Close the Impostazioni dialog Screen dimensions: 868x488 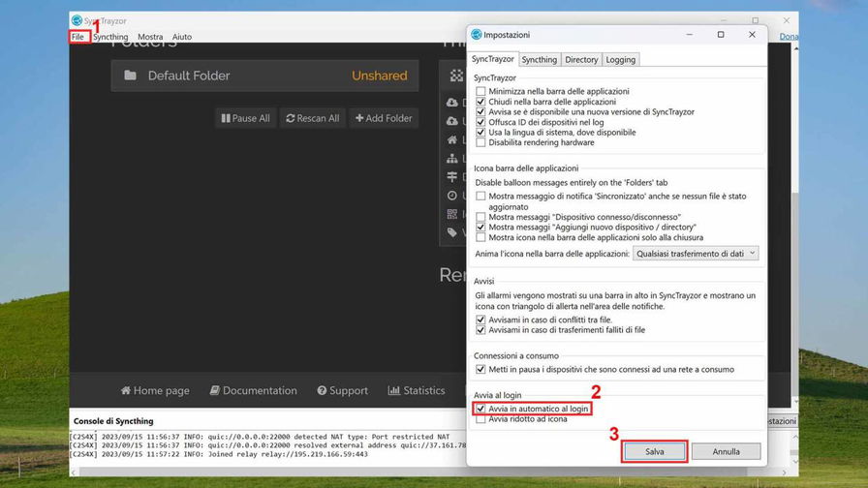(x=752, y=34)
